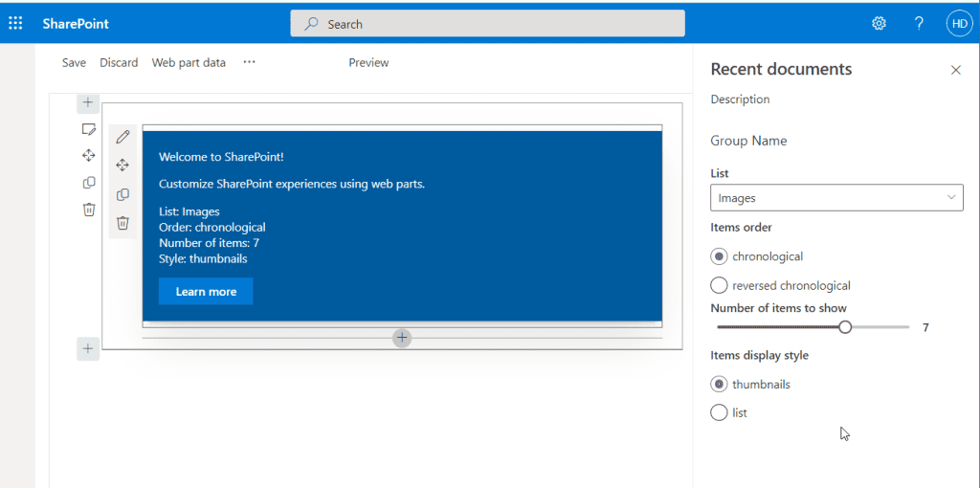Click the "Order: chronological" text
Viewport: 980px width, 488px height.
(x=212, y=228)
